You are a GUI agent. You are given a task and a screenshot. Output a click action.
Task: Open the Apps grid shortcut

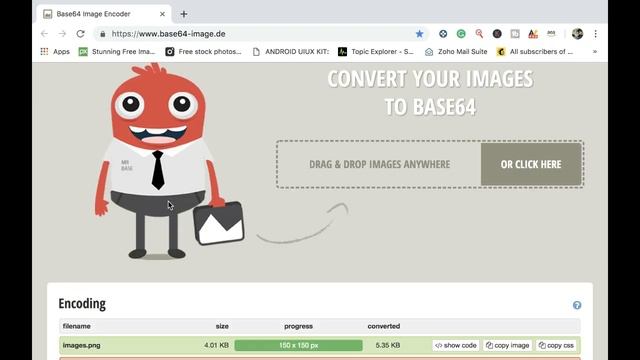pyautogui.click(x=55, y=51)
